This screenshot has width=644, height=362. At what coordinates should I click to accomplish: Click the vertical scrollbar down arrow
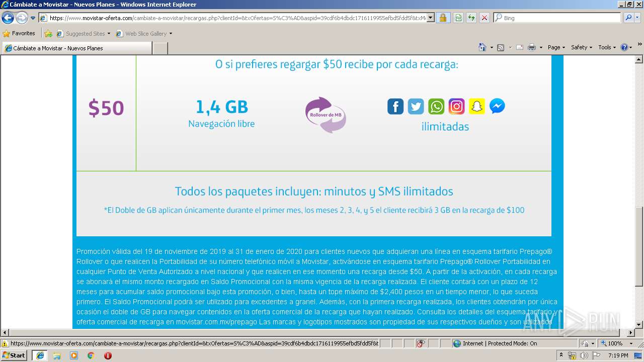pyautogui.click(x=639, y=325)
